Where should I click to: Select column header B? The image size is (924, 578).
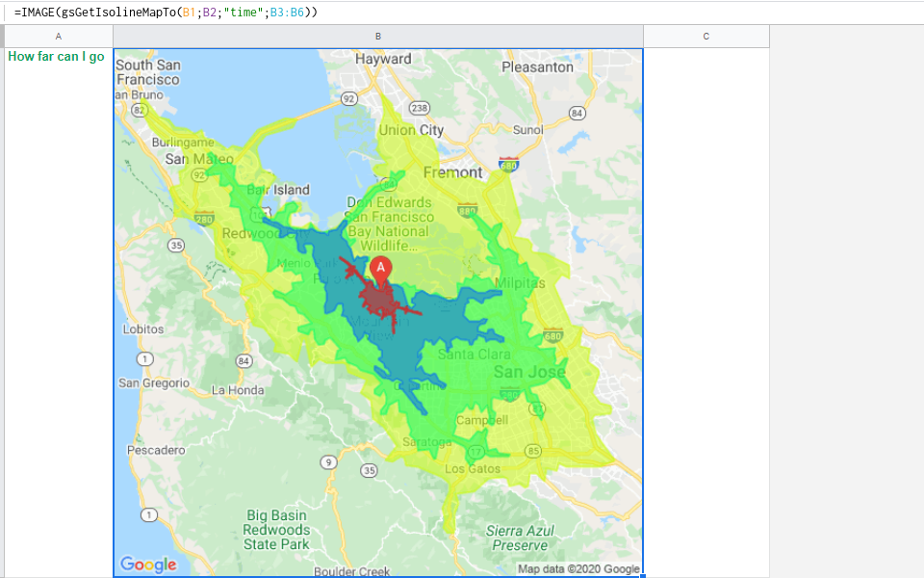[378, 36]
